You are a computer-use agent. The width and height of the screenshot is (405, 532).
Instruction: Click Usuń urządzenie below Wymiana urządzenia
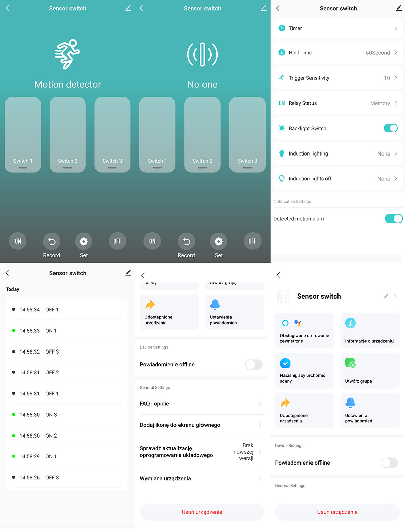click(x=202, y=512)
